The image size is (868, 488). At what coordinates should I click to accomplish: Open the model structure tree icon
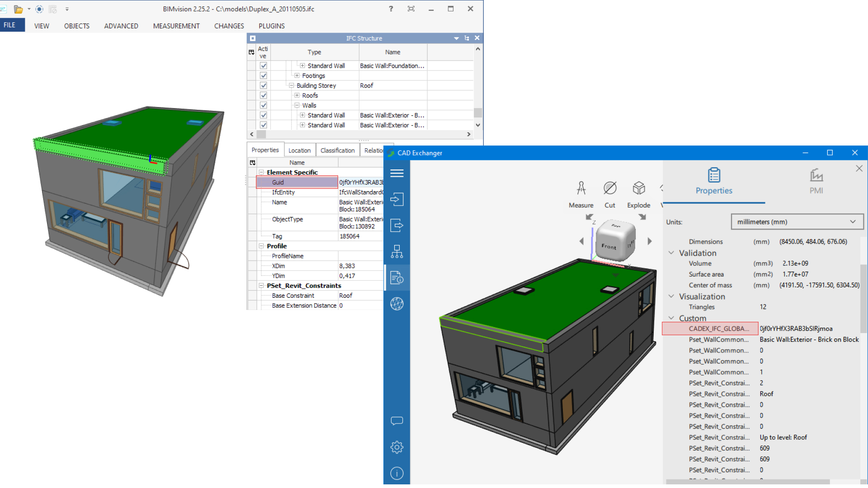tap(397, 251)
